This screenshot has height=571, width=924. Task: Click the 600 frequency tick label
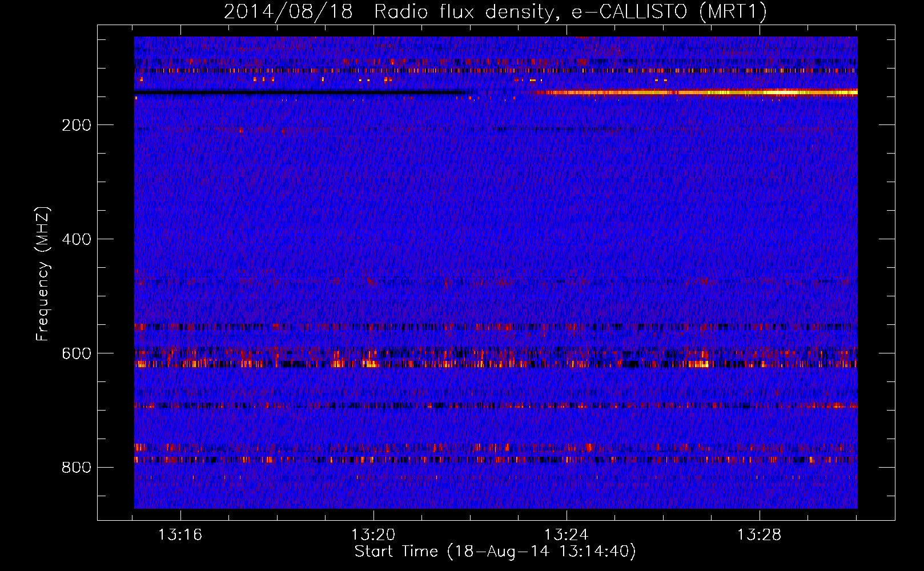tap(77, 353)
